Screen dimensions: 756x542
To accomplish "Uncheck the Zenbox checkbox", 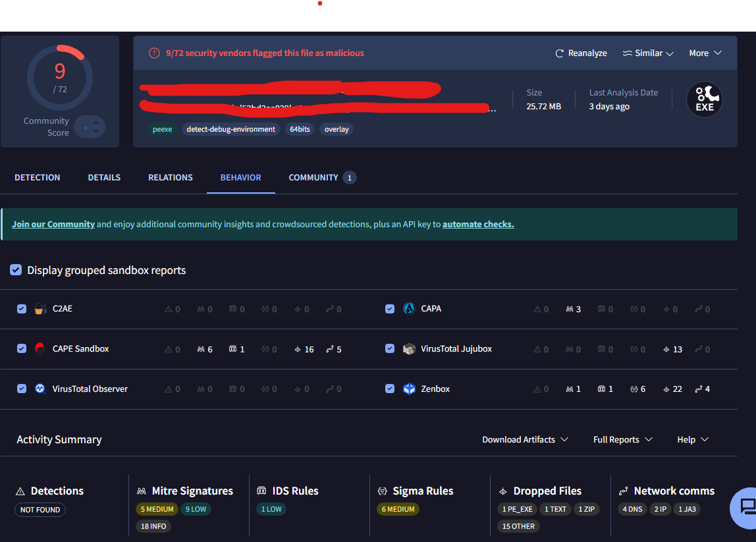I will 390,388.
